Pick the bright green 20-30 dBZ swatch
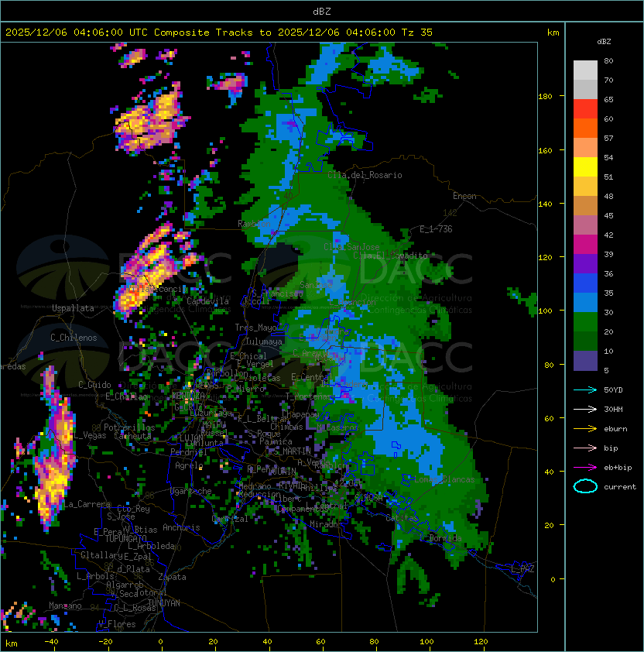Screen dimensions: 644x652 (x=585, y=322)
